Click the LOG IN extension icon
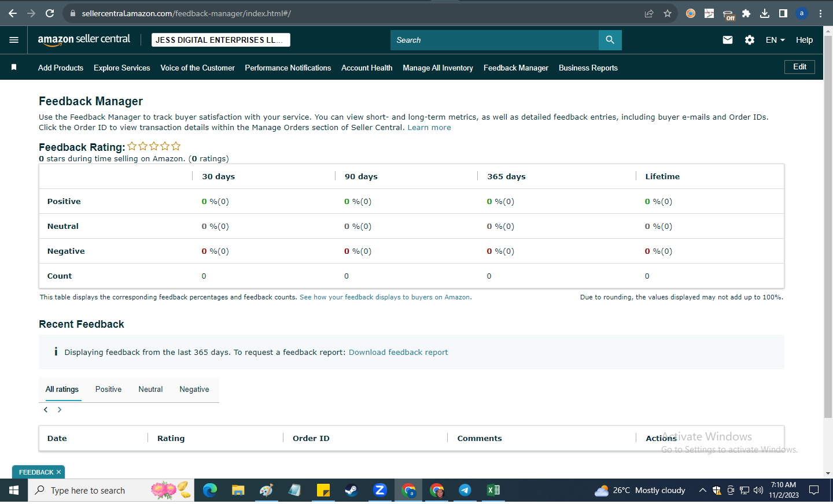The width and height of the screenshot is (833, 504). click(709, 13)
